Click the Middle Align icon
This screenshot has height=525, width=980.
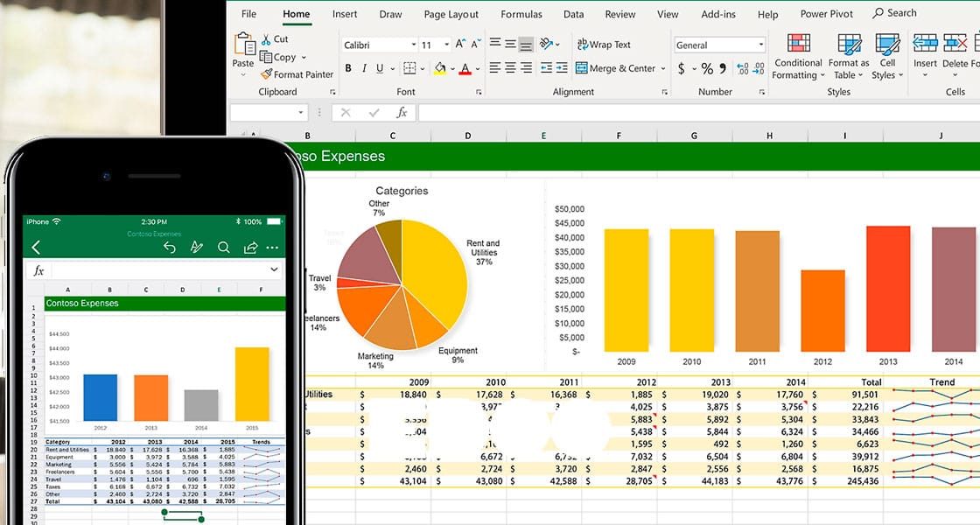[x=511, y=44]
